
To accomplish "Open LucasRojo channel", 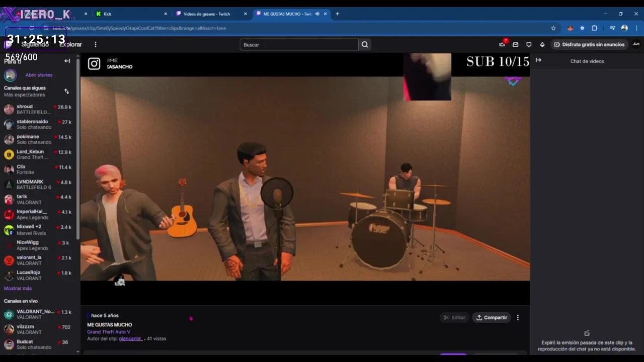I will (39, 275).
